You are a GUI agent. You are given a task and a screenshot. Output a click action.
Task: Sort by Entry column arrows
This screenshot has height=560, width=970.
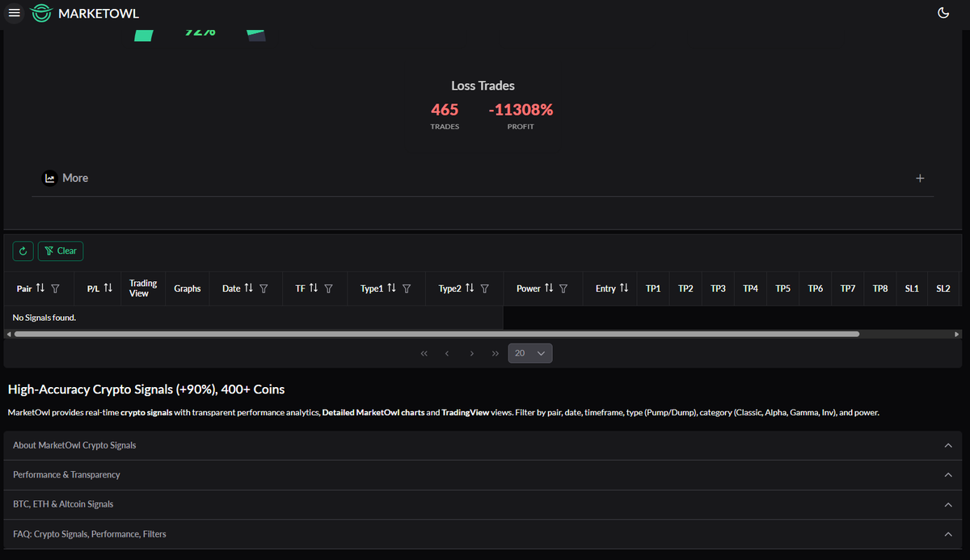click(x=623, y=288)
